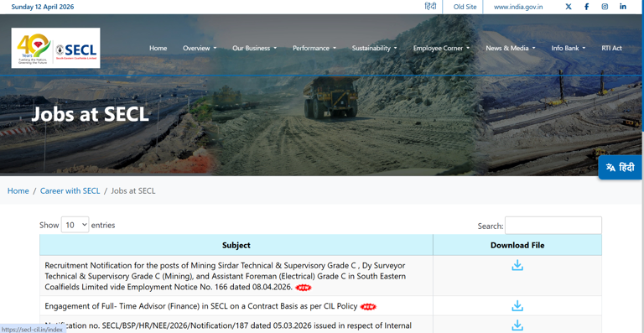The image size is (644, 333).
Task: Expand the Sustainability menu
Action: coord(375,48)
